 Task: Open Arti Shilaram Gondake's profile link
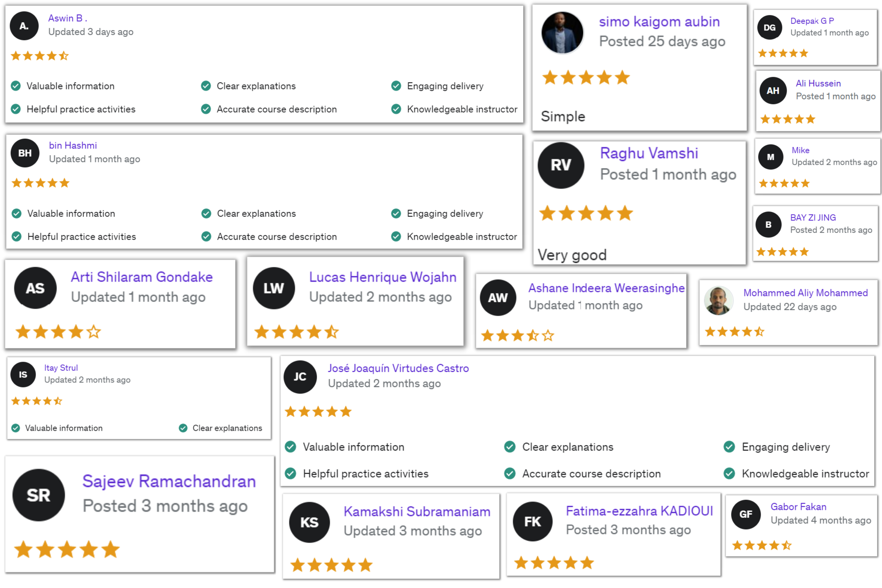point(142,277)
